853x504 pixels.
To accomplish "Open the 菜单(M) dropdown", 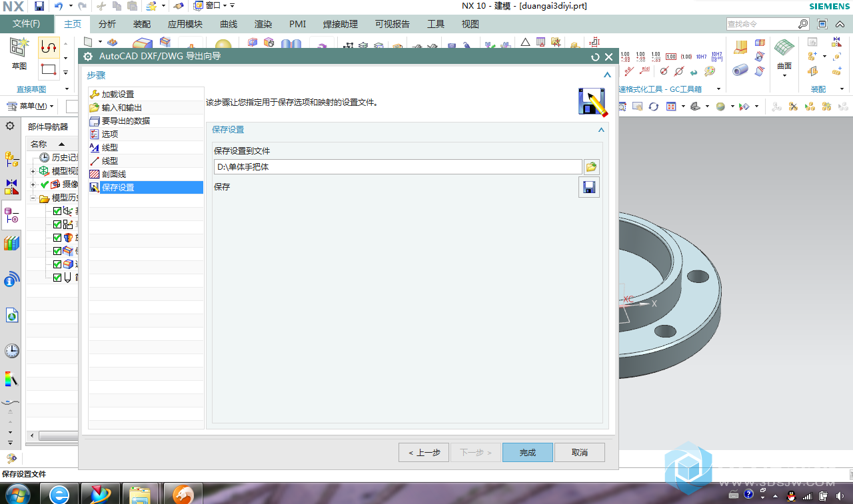I will 31,106.
